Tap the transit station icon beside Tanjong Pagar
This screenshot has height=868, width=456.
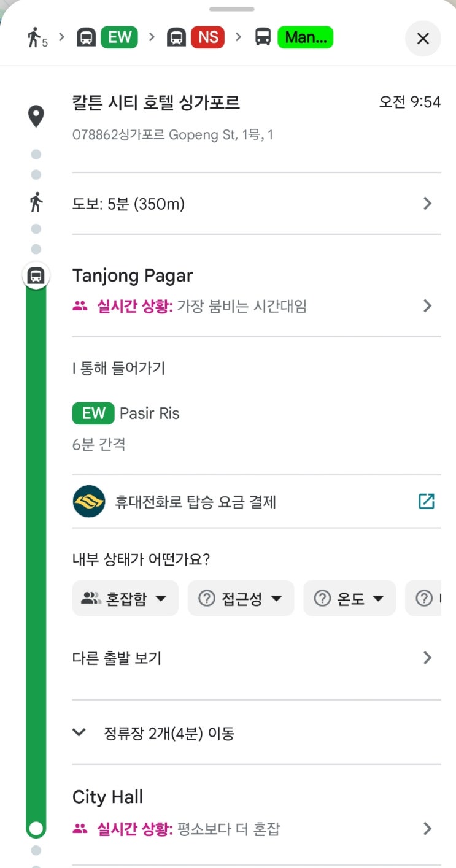[x=36, y=275]
